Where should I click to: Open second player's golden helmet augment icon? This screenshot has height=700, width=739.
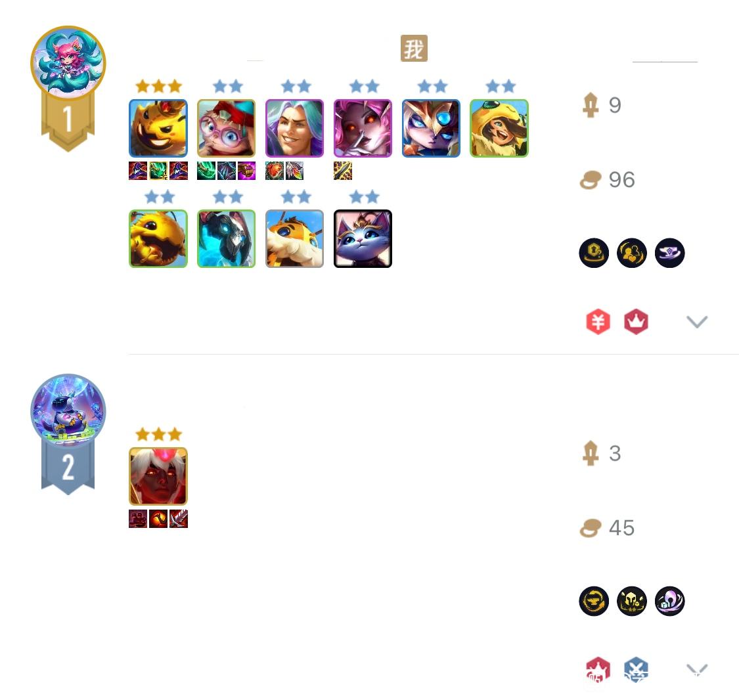coord(631,601)
